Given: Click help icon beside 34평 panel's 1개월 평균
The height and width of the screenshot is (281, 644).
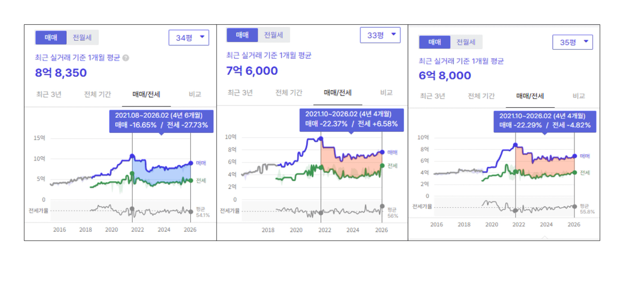Looking at the screenshot, I should coord(126,58).
